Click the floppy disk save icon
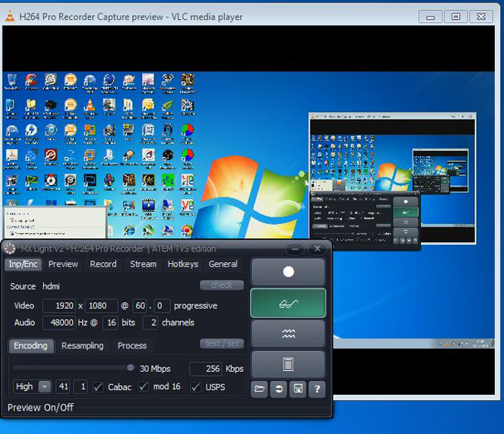Viewport: 504px width, 434px height. (x=297, y=389)
